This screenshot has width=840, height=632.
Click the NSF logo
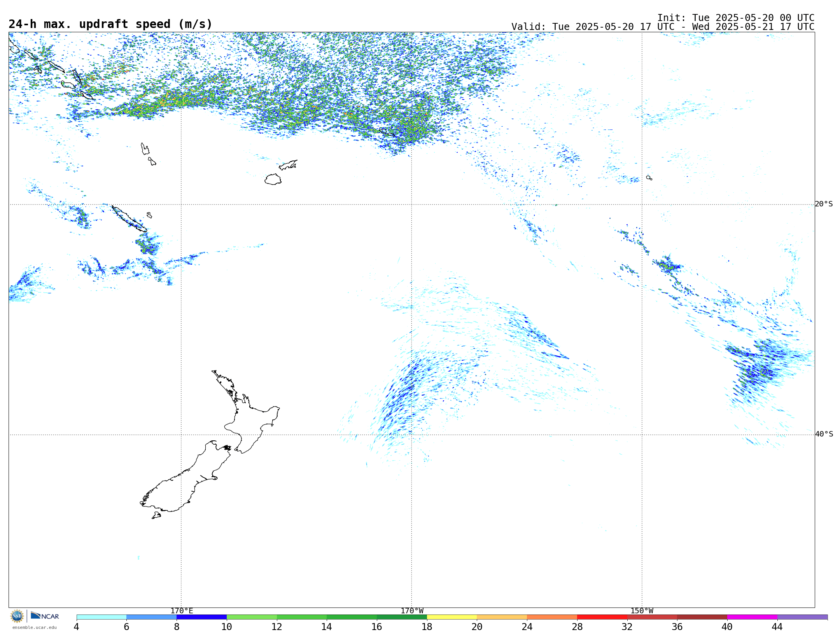coord(17,616)
